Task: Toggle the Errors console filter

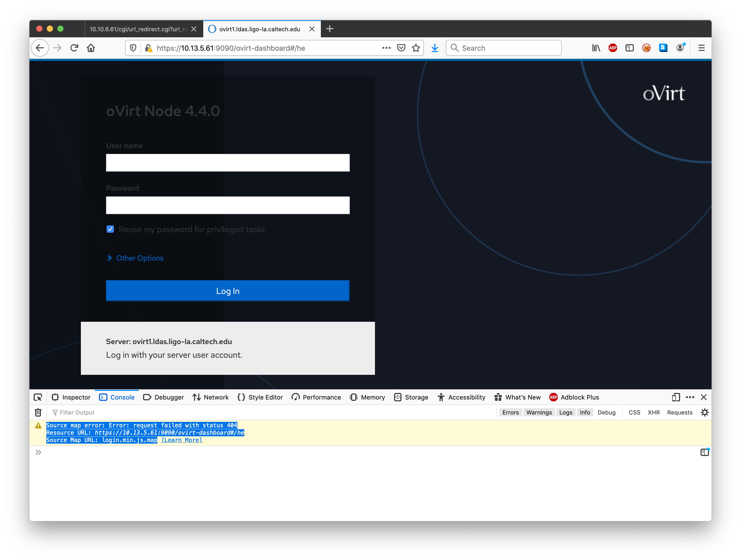Action: click(x=510, y=412)
